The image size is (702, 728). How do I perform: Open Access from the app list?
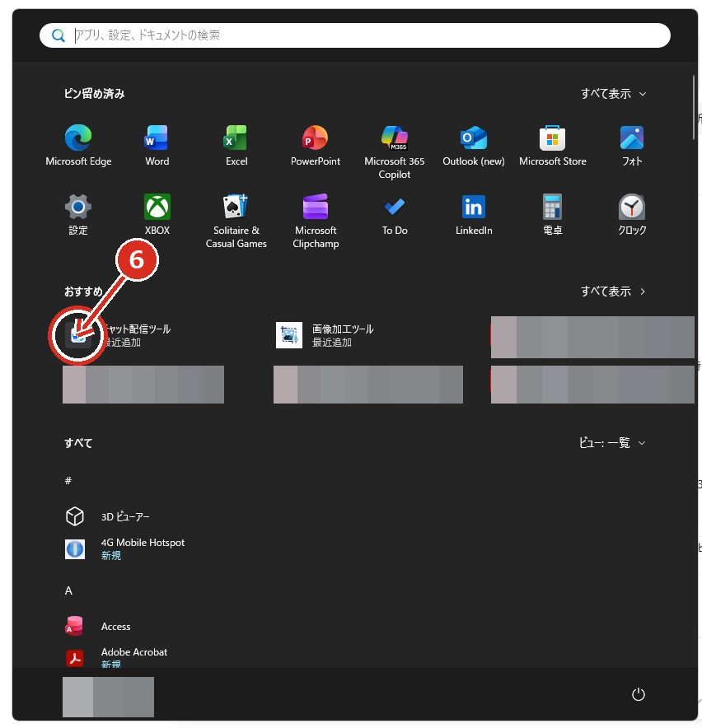click(97, 627)
